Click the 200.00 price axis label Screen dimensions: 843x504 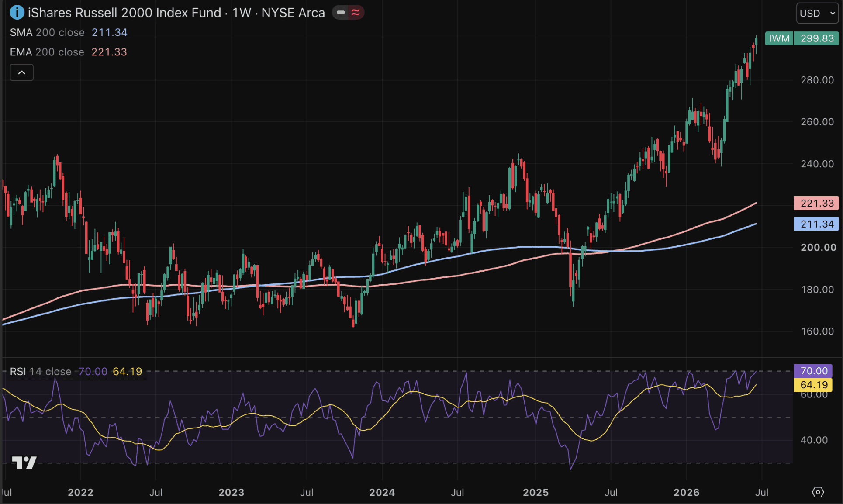click(x=818, y=248)
